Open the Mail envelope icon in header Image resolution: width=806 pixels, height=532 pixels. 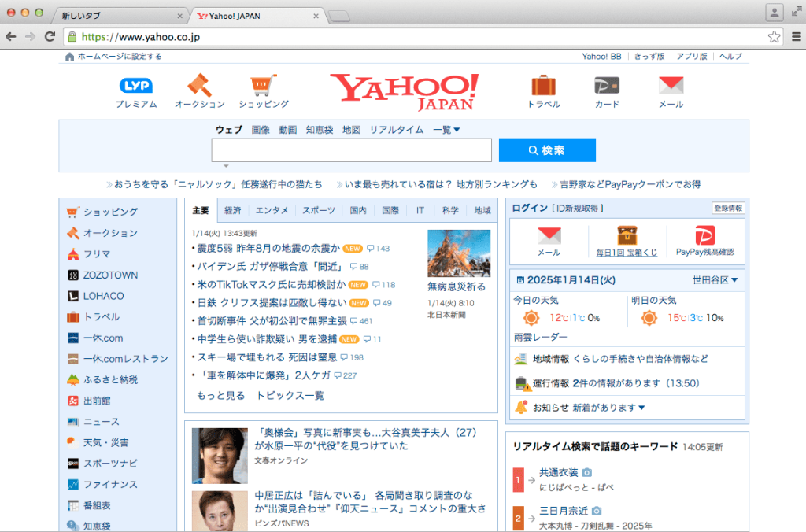tap(671, 85)
